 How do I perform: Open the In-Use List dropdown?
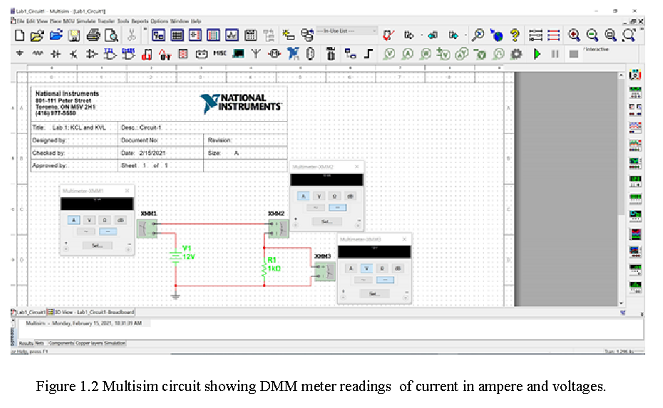(x=347, y=31)
